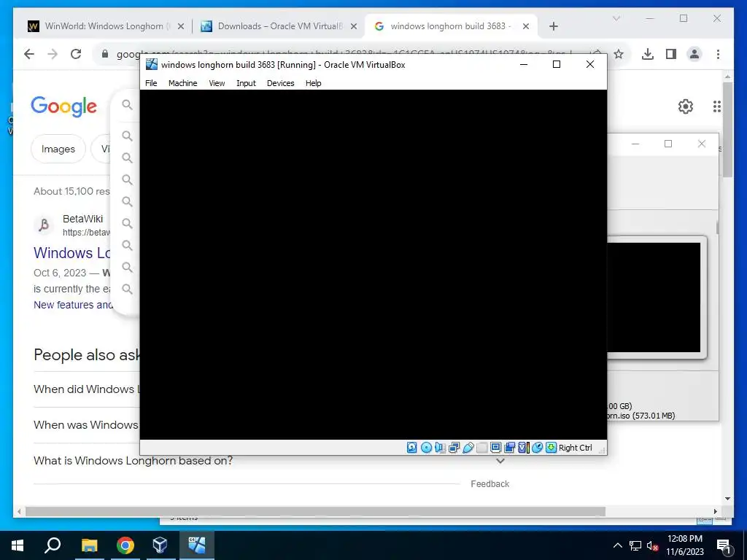Image resolution: width=747 pixels, height=560 pixels.
Task: Close the Google search tab
Action: 526,27
